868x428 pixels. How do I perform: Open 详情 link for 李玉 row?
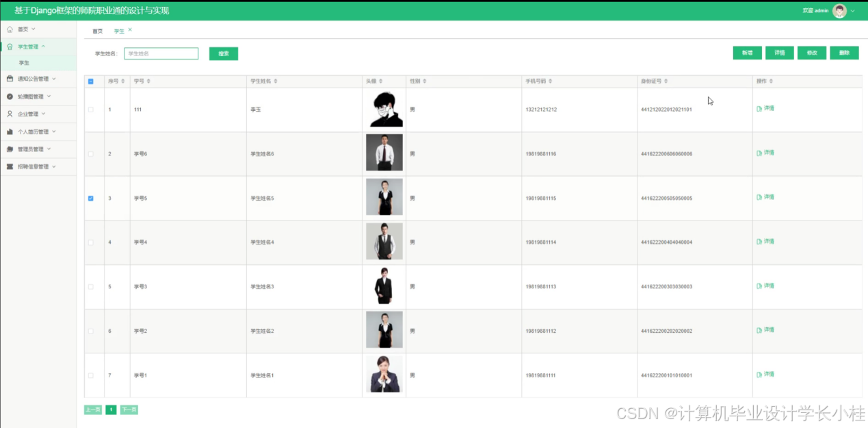point(765,108)
